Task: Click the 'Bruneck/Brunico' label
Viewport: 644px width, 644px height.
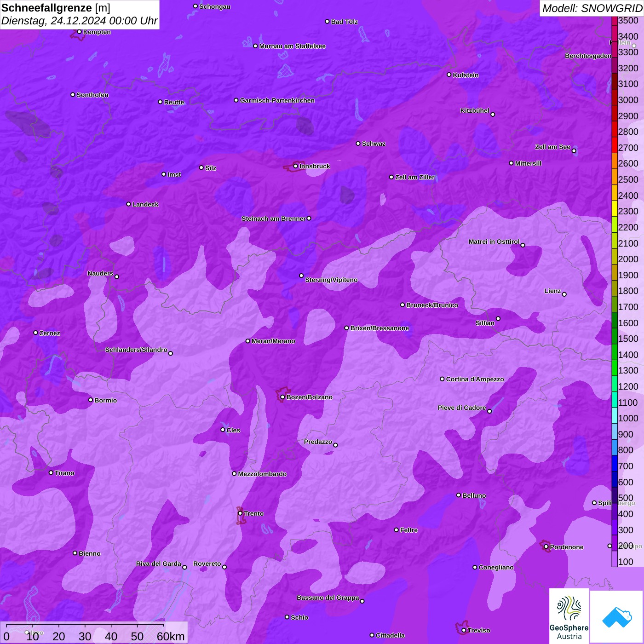Action: [432, 305]
